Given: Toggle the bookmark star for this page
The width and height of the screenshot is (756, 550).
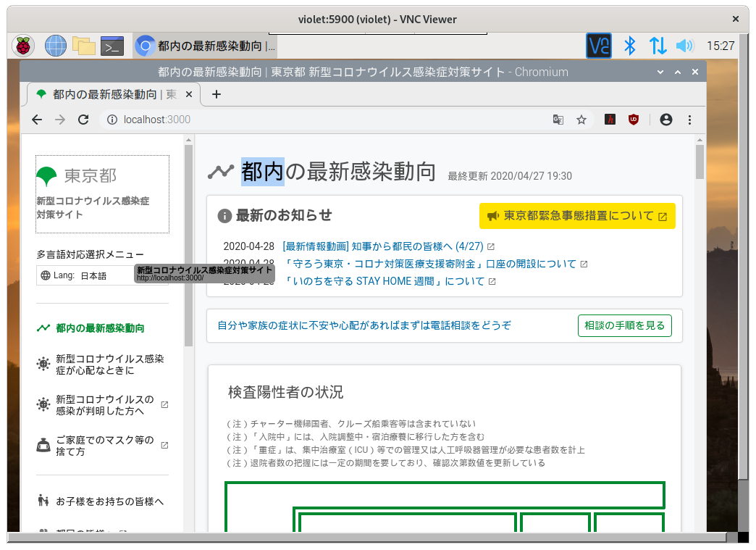Looking at the screenshot, I should pyautogui.click(x=581, y=120).
